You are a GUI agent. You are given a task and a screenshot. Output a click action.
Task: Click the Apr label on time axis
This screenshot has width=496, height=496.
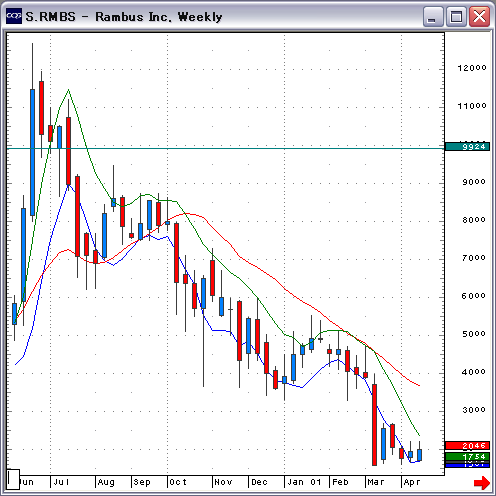412,482
